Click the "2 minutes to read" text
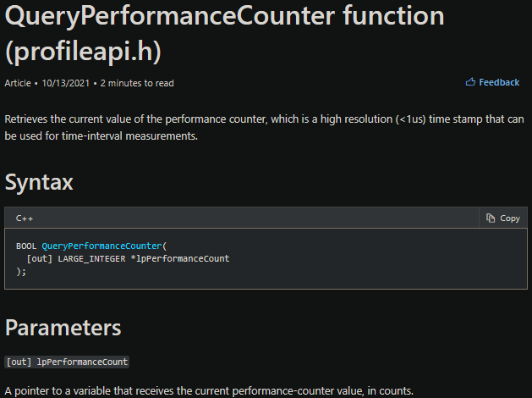 pyautogui.click(x=137, y=83)
